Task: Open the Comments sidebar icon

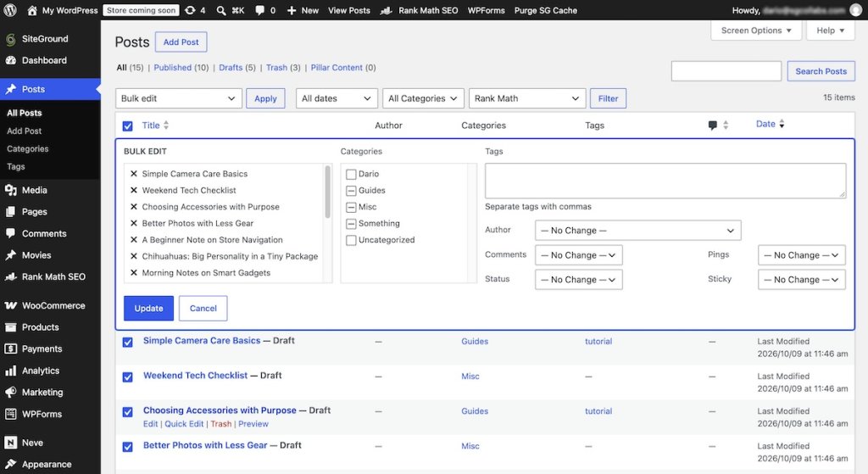Action: (10, 233)
